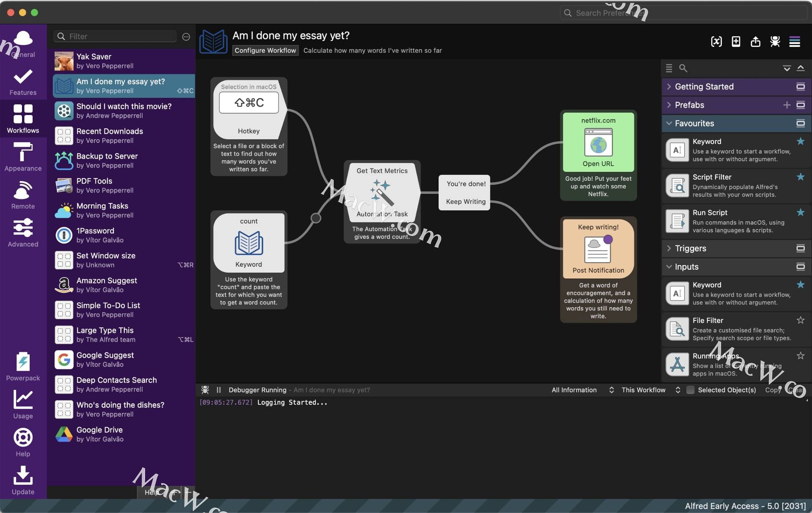This screenshot has width=812, height=513.
Task: Click the add object plus icon in the toolbar
Action: [736, 41]
